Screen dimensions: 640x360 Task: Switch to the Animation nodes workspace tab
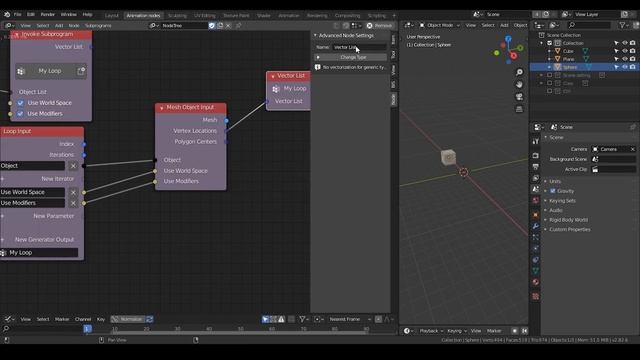(143, 16)
